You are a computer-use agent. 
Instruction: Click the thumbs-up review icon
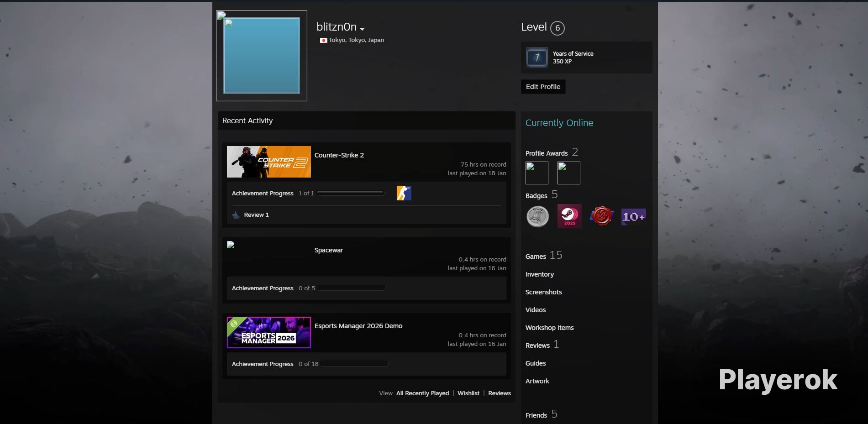[x=236, y=215]
